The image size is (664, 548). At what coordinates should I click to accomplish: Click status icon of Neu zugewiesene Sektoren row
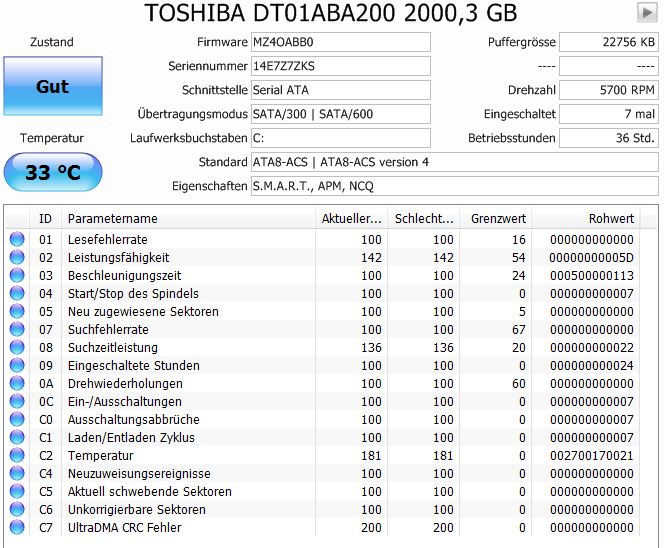pos(17,311)
